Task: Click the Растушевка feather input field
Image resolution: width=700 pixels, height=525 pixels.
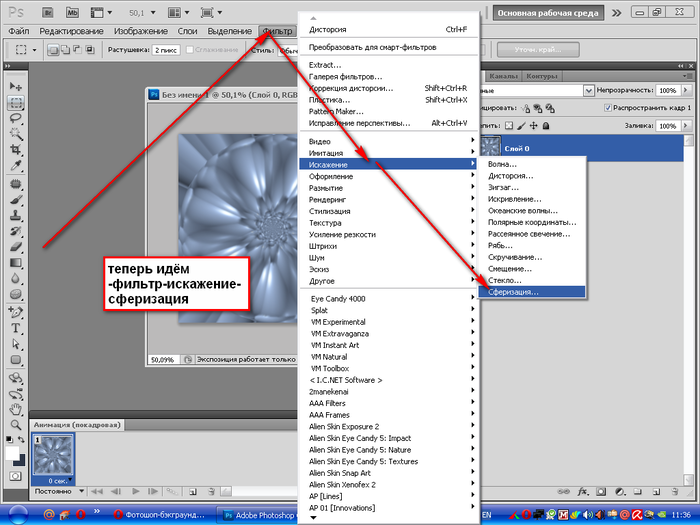Action: pyautogui.click(x=166, y=50)
